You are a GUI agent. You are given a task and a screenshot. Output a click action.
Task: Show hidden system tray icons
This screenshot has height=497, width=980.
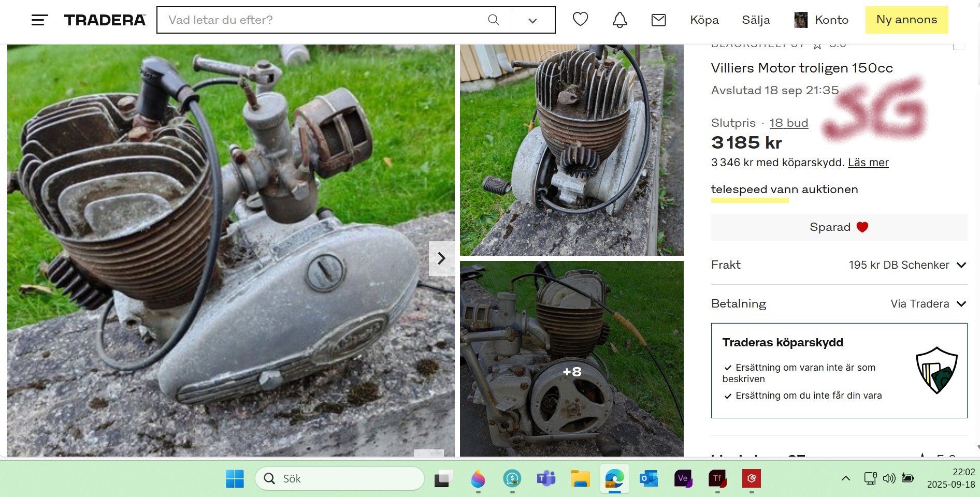tap(845, 478)
